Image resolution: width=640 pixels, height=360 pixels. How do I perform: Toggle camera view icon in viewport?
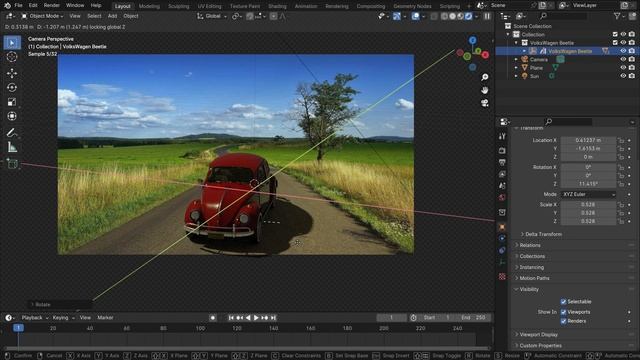pos(484,102)
